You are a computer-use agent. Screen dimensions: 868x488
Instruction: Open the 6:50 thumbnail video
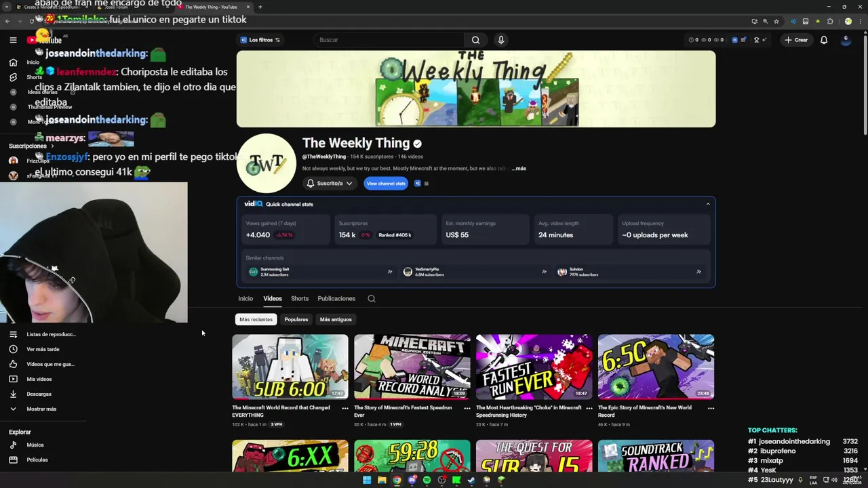656,367
